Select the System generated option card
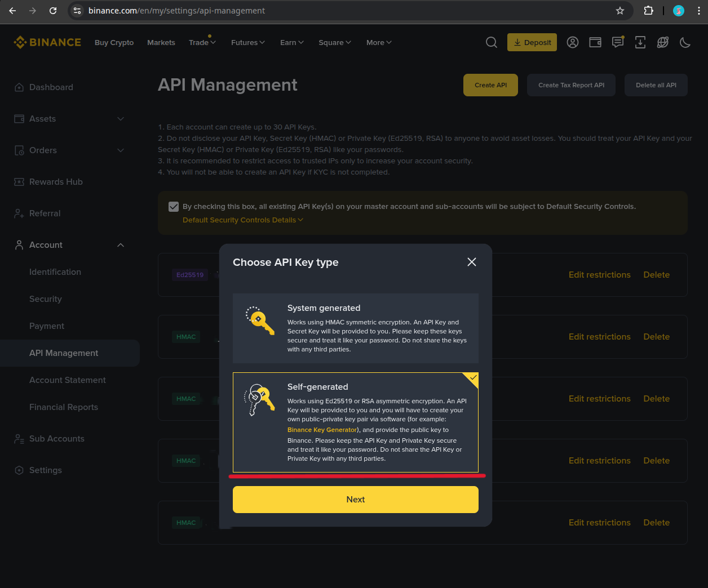This screenshot has width=708, height=588. click(356, 328)
